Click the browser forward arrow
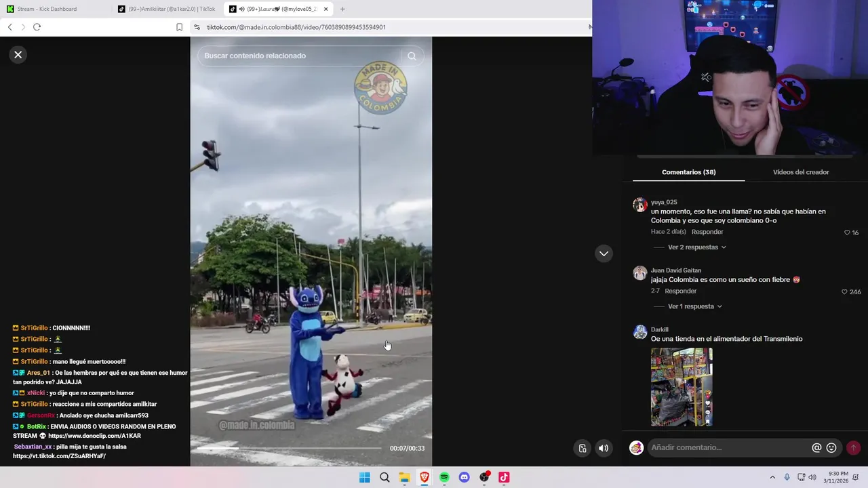The height and width of the screenshot is (488, 868). (x=23, y=27)
